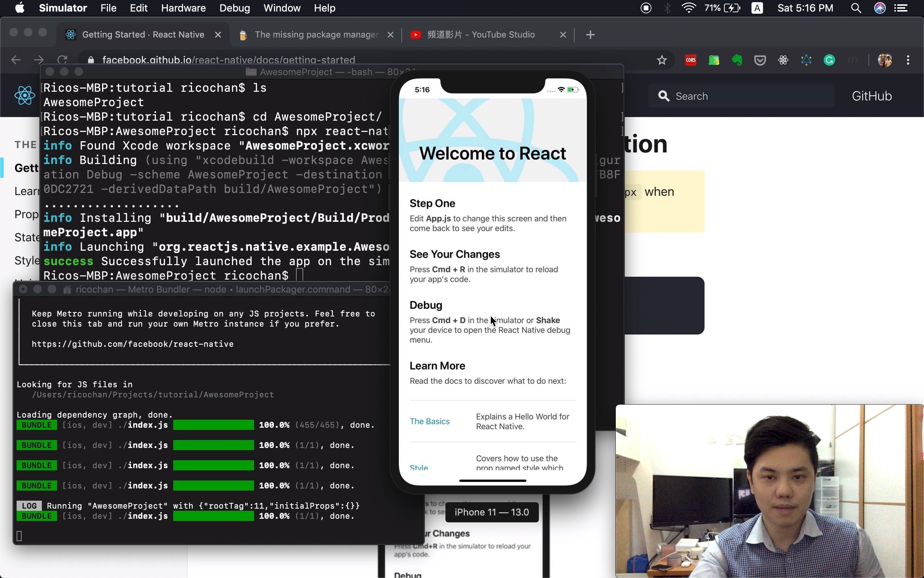This screenshot has height=578, width=924.
Task: Click the iPhone home indicator bar
Action: click(493, 480)
